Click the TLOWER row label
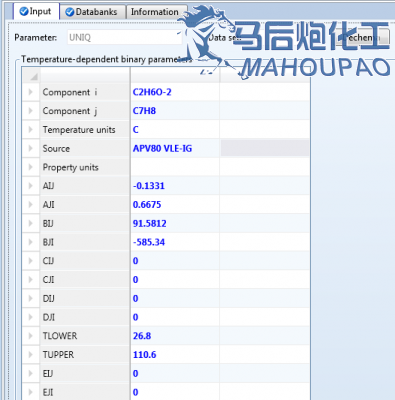 click(85, 336)
